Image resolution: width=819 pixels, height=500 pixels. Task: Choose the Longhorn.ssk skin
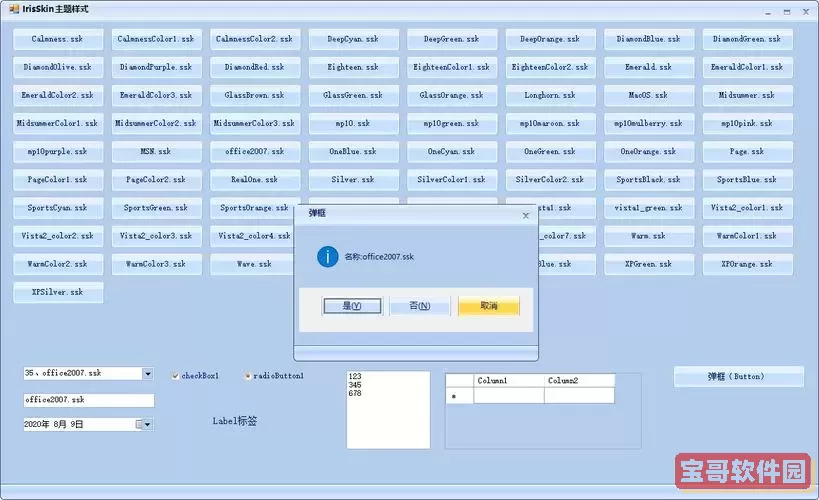point(551,96)
